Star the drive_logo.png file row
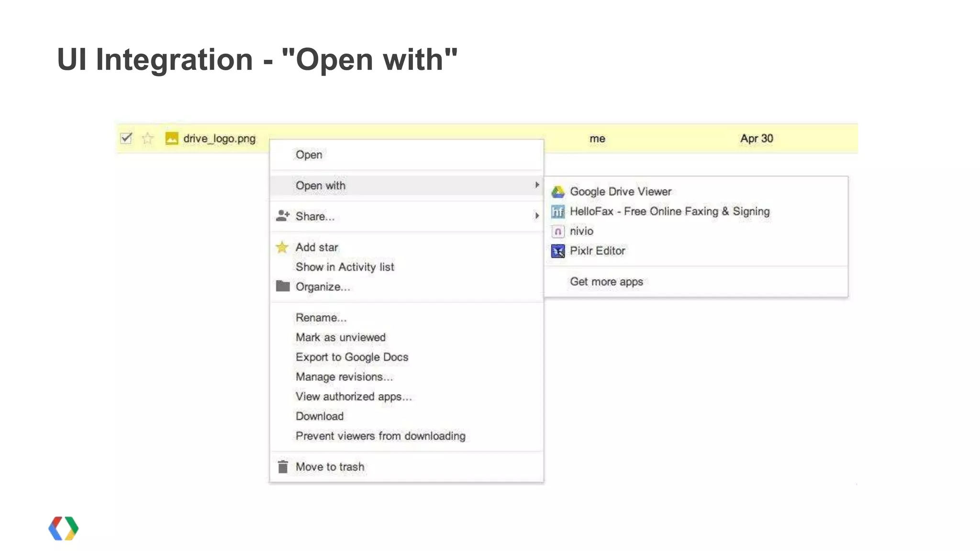Screen dimensions: 980x551 (x=148, y=138)
